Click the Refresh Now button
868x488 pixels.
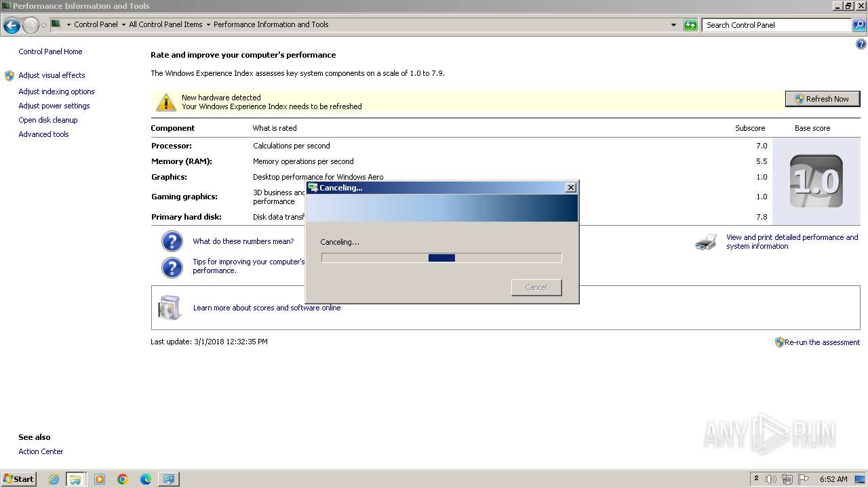(822, 99)
